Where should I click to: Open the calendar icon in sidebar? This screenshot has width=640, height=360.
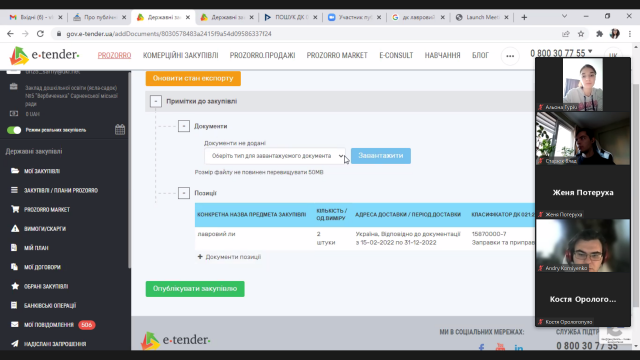click(120, 129)
